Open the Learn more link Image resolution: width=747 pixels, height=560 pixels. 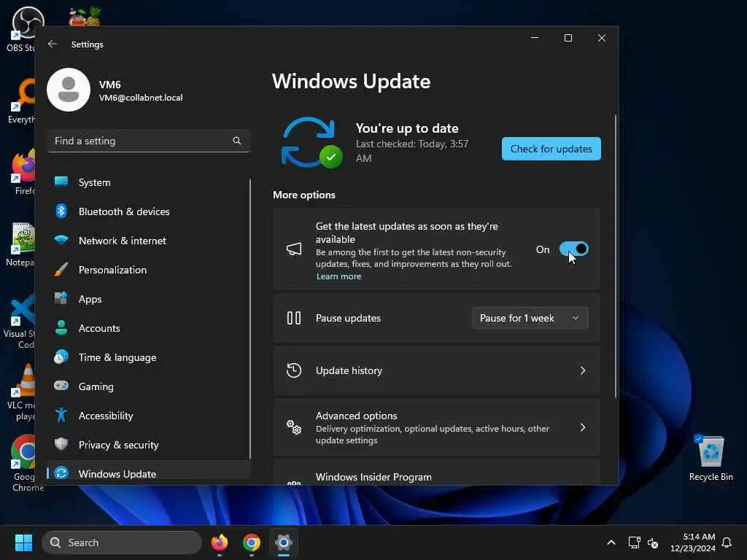tap(338, 276)
